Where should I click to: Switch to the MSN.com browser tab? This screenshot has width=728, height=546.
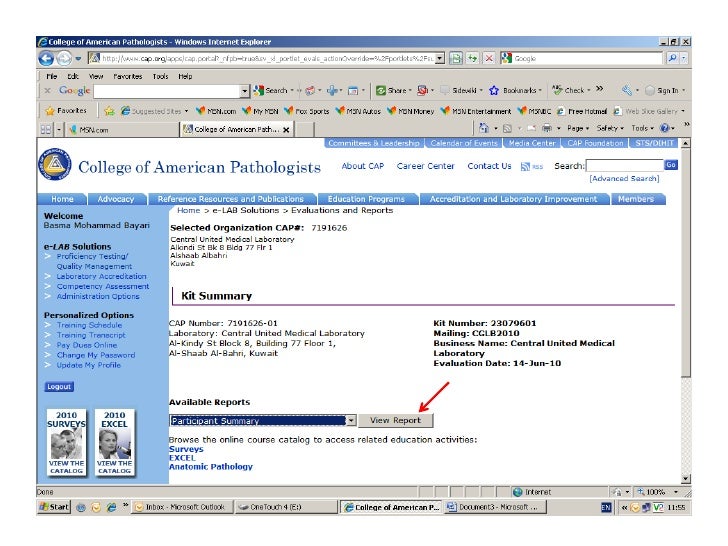[x=122, y=130]
